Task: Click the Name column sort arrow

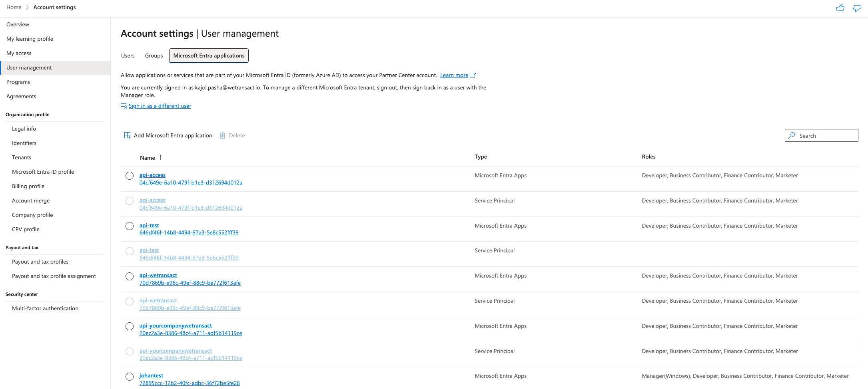Action: [160, 157]
